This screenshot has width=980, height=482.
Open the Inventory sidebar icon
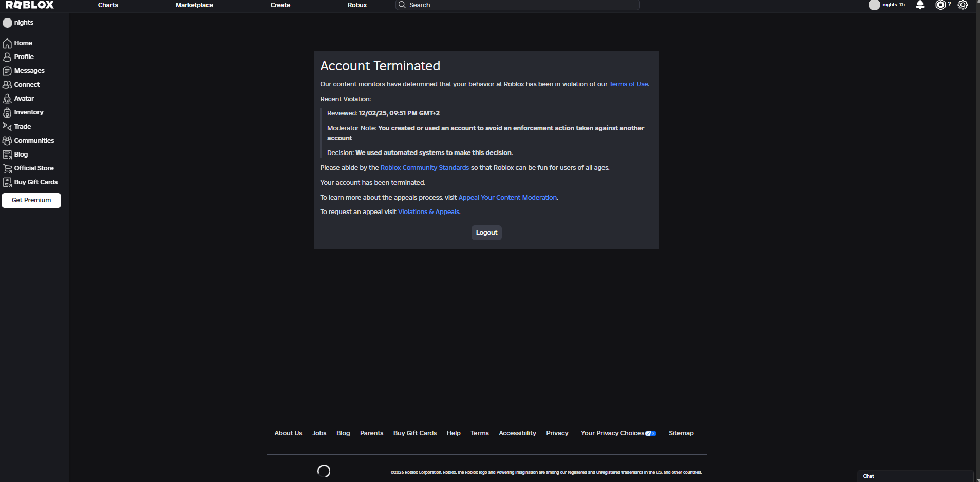point(7,112)
